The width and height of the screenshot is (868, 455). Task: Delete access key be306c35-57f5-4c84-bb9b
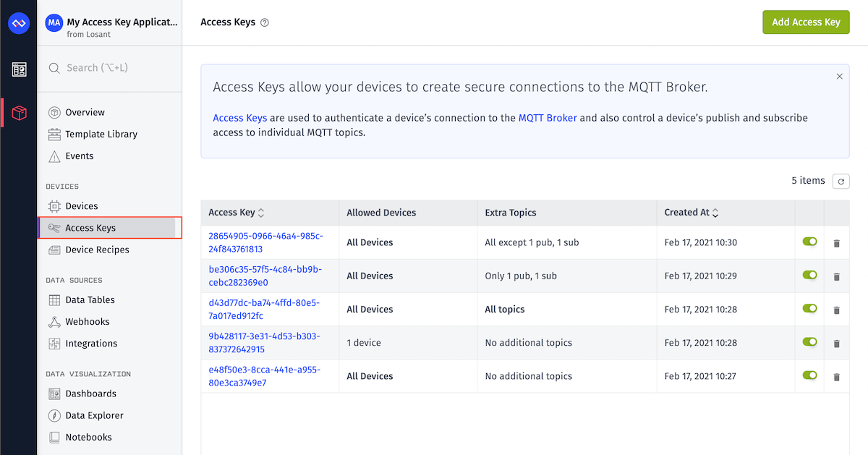tap(837, 276)
